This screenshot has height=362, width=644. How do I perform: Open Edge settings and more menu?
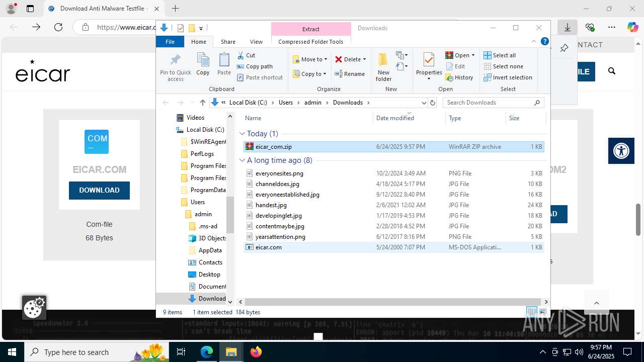611,28
